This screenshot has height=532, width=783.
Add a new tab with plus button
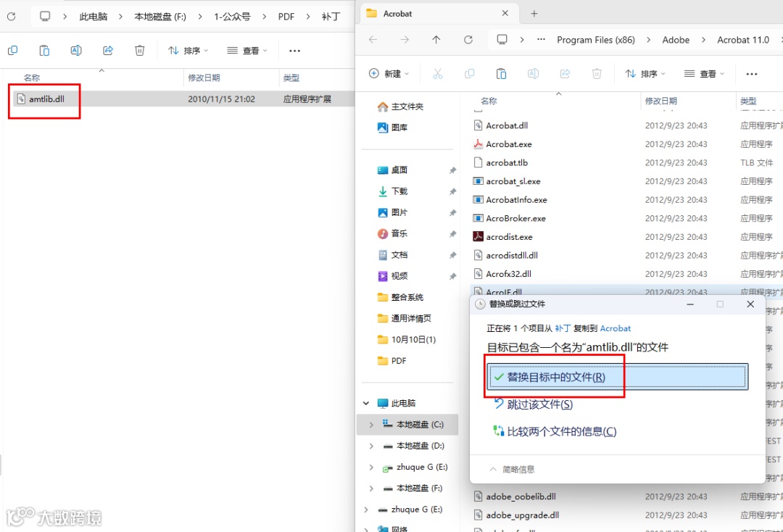(534, 14)
